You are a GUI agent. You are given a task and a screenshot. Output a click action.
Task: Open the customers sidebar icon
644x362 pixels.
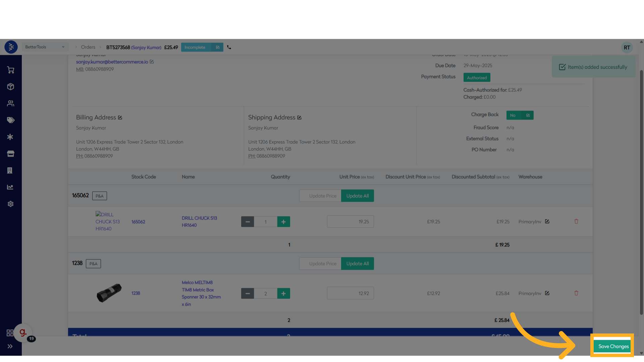pyautogui.click(x=11, y=104)
